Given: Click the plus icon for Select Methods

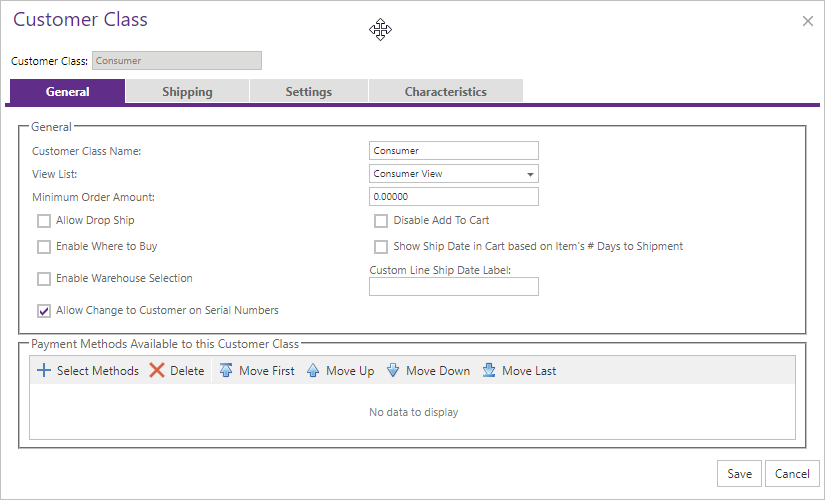Looking at the screenshot, I should [x=44, y=371].
